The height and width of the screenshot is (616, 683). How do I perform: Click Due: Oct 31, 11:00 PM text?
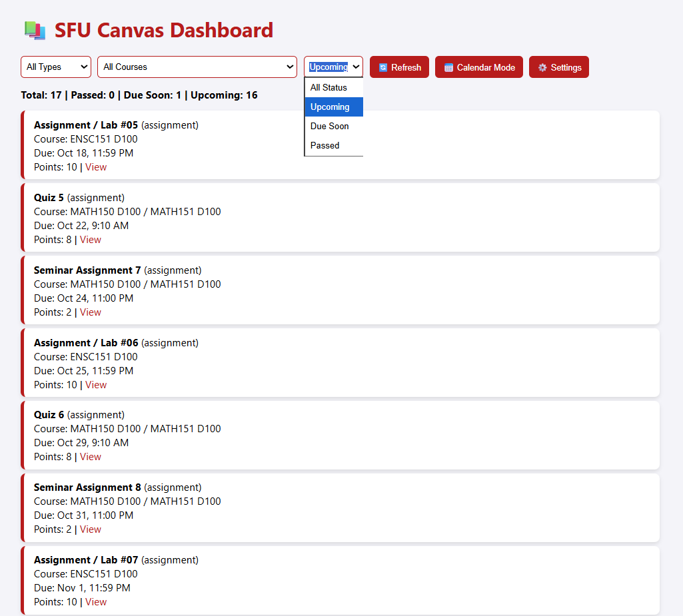point(84,515)
